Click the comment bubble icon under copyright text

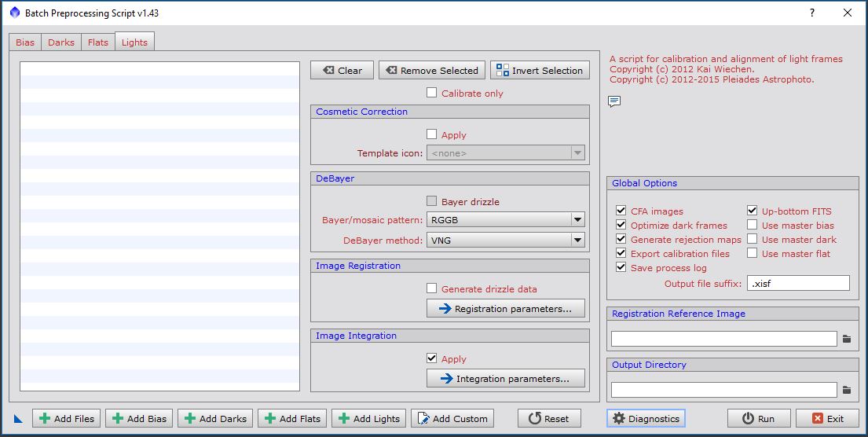pyautogui.click(x=614, y=101)
